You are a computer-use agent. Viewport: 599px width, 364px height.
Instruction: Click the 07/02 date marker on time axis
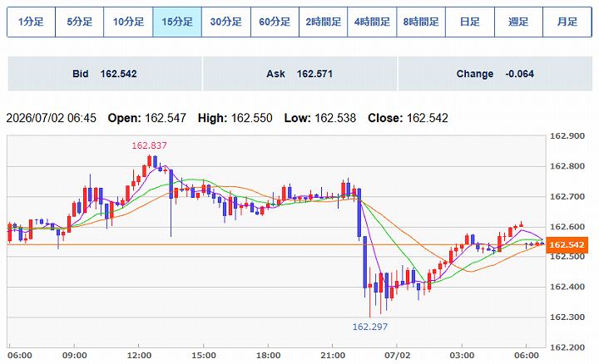click(398, 355)
